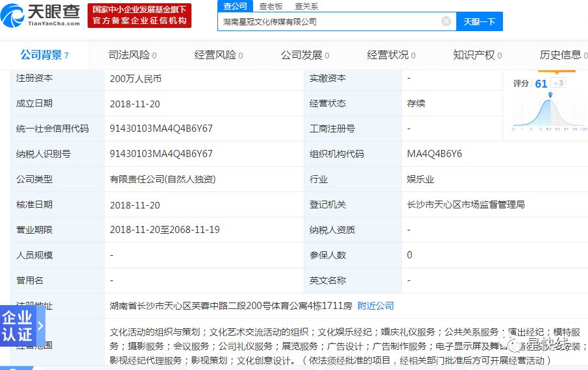This screenshot has width=588, height=370.
Task: Select the 成立日期 value 2018-11-20
Action: click(134, 104)
